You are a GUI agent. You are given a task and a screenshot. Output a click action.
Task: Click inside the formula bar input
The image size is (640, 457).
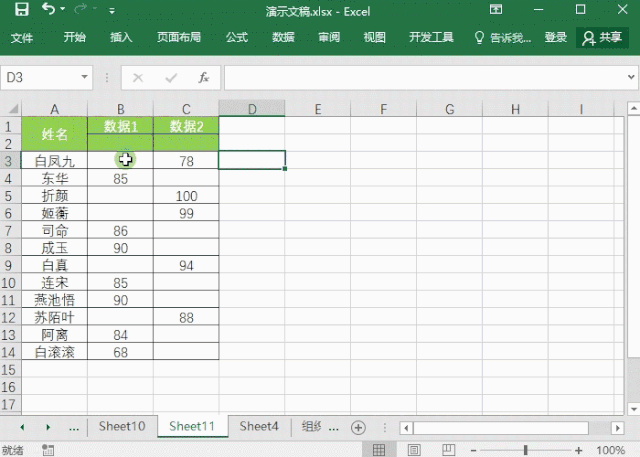(x=424, y=77)
